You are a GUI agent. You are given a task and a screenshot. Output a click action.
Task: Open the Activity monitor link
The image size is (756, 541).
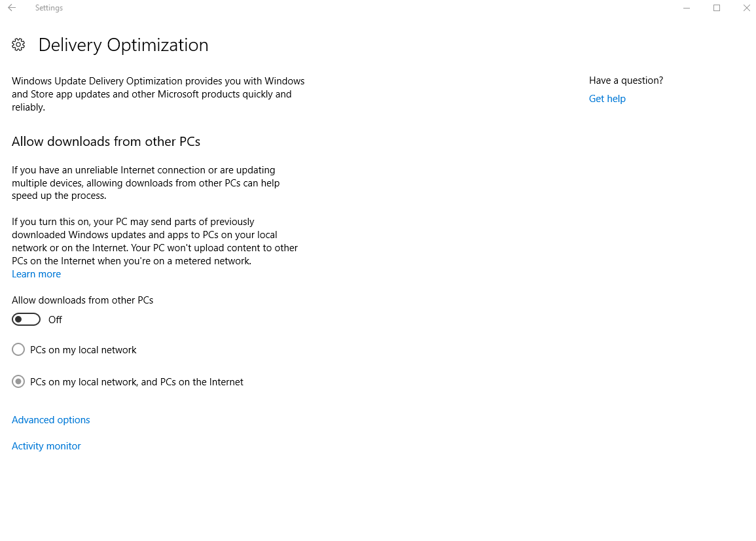46,446
